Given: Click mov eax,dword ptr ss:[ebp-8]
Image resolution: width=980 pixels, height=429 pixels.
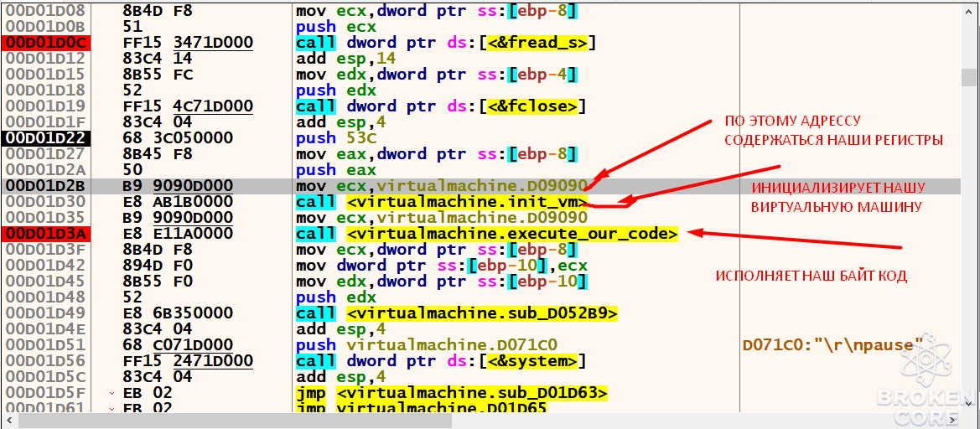Looking at the screenshot, I should pyautogui.click(x=436, y=153).
